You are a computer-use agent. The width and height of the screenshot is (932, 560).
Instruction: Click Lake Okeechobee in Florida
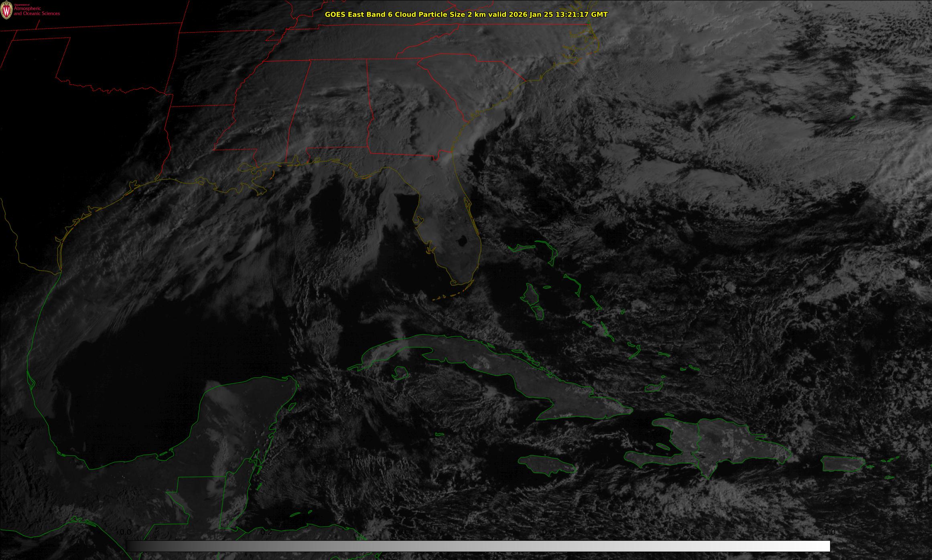462,241
